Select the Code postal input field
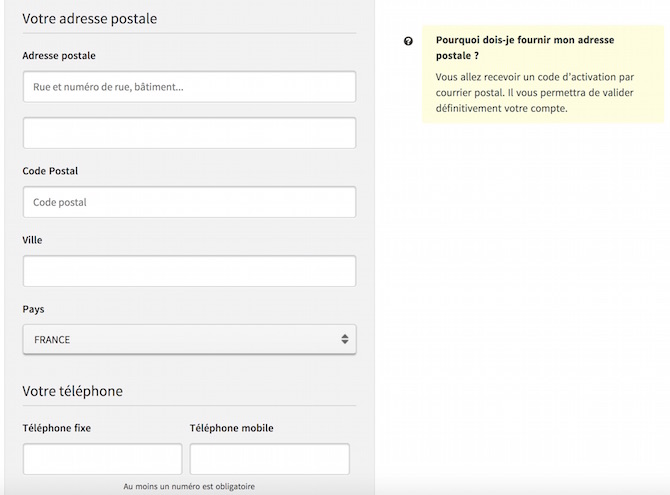The width and height of the screenshot is (670, 495). 189,202
